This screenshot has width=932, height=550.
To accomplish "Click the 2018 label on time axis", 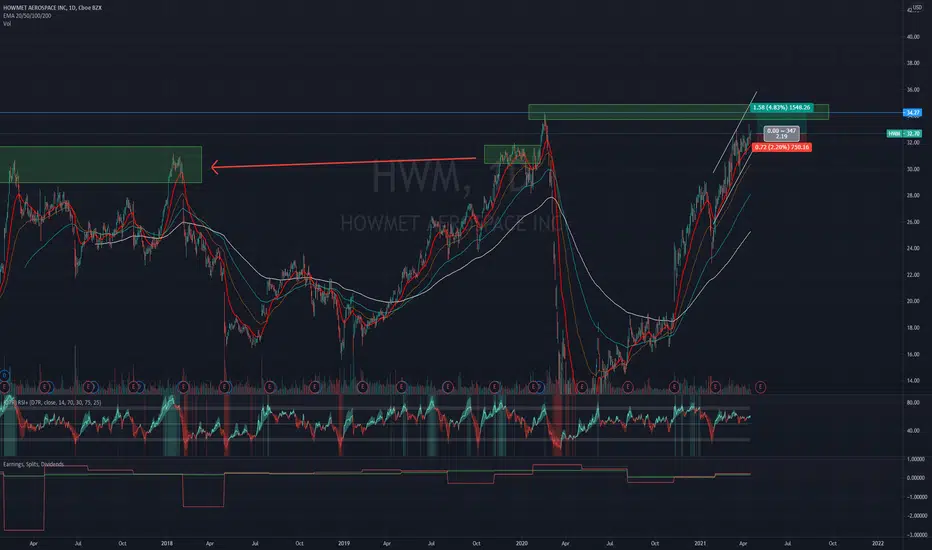I will tap(167, 543).
